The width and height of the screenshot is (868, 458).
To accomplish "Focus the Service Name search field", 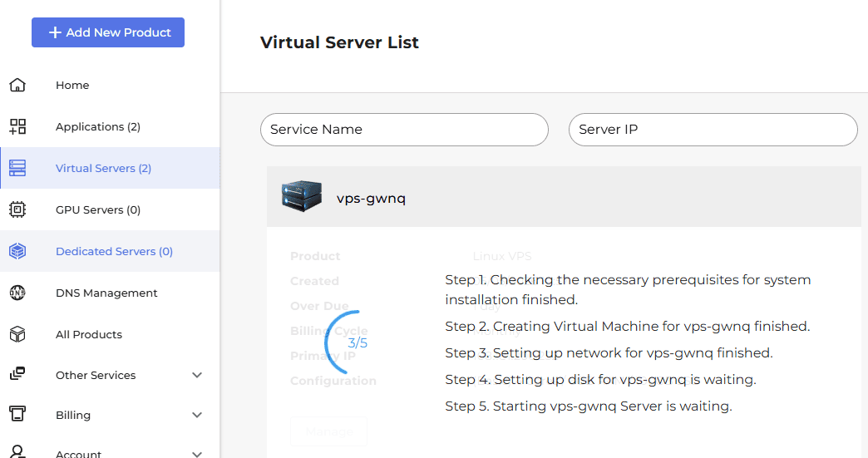I will [404, 130].
